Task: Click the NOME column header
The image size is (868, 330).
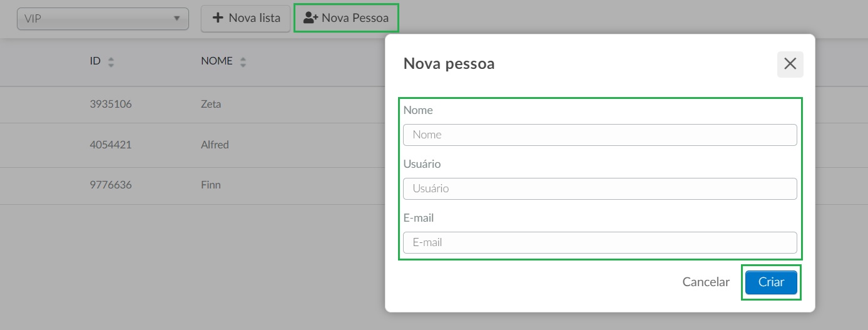Action: tap(217, 61)
